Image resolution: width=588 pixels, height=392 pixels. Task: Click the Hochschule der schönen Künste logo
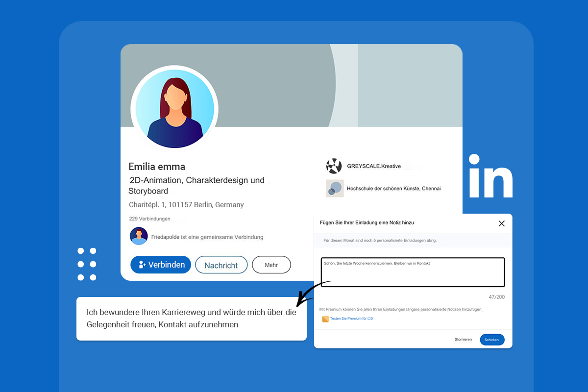(335, 188)
